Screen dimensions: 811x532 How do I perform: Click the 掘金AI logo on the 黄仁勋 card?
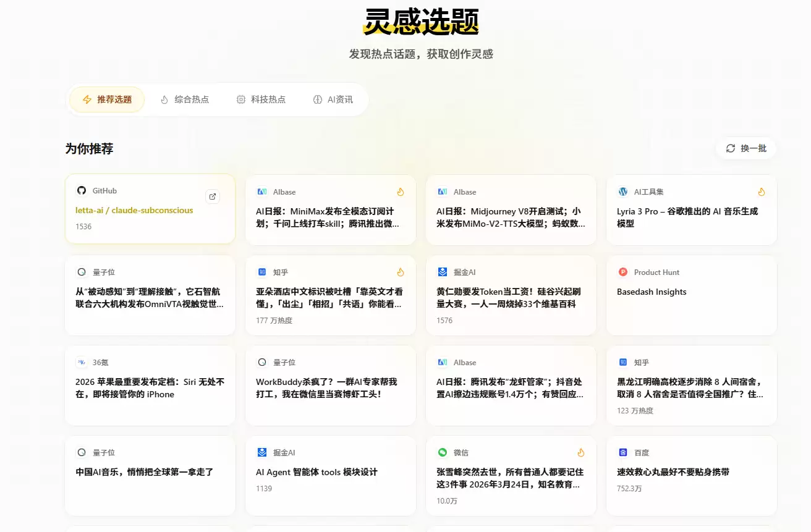[x=443, y=272]
